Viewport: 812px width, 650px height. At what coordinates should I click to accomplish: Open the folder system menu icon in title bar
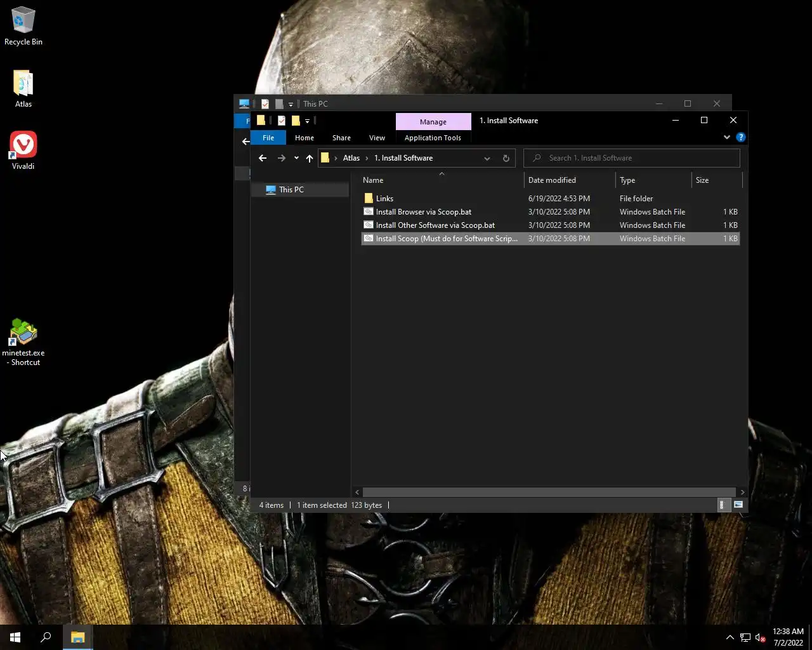click(261, 121)
